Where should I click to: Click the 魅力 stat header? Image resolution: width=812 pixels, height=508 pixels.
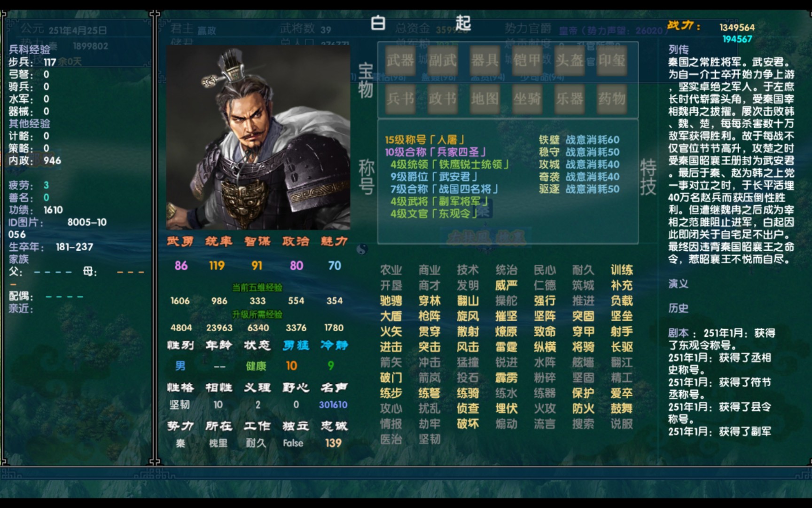[x=334, y=242]
